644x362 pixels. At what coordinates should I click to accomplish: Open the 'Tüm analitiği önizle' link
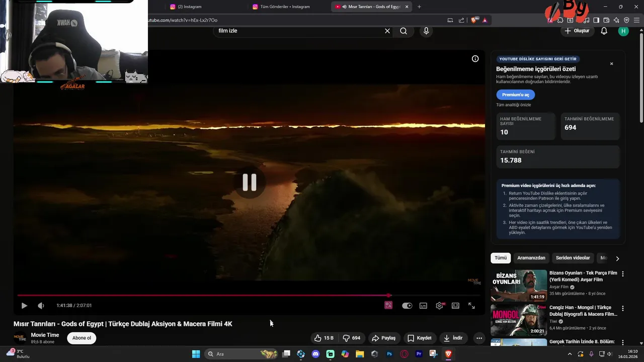pos(513,105)
